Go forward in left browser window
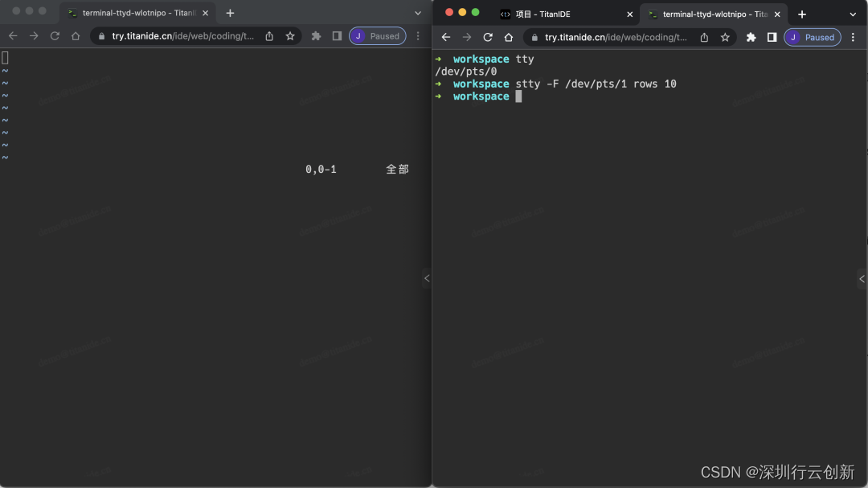This screenshot has height=488, width=868. (34, 36)
